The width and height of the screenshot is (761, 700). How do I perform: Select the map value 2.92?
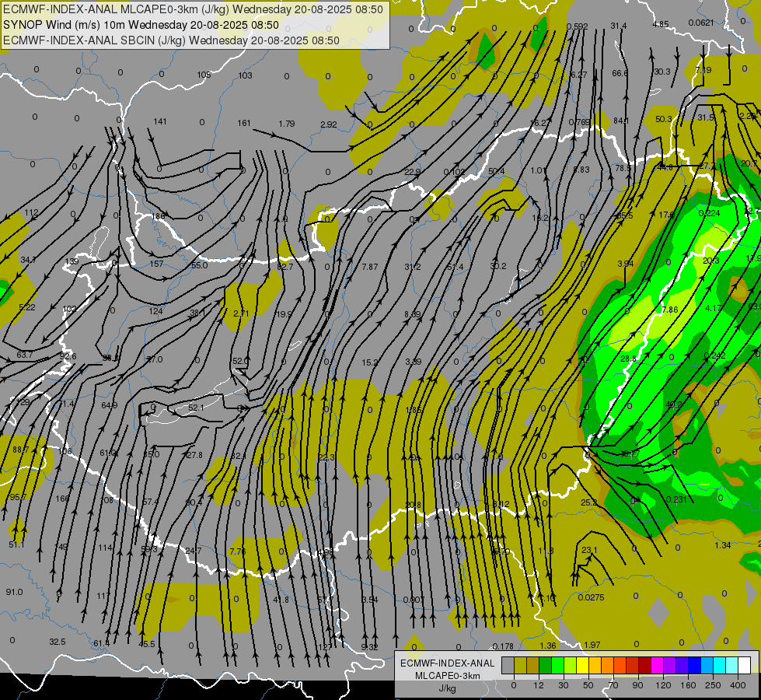[x=329, y=124]
